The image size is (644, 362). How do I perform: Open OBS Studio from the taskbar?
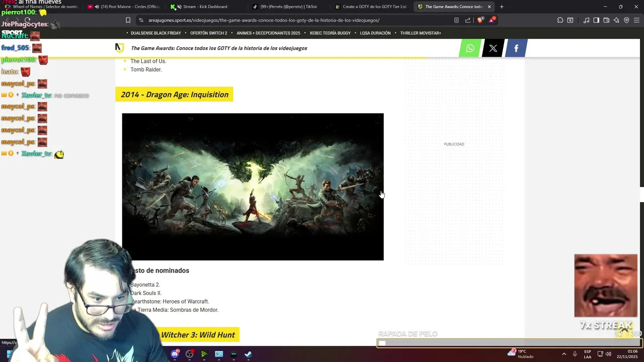(189, 354)
